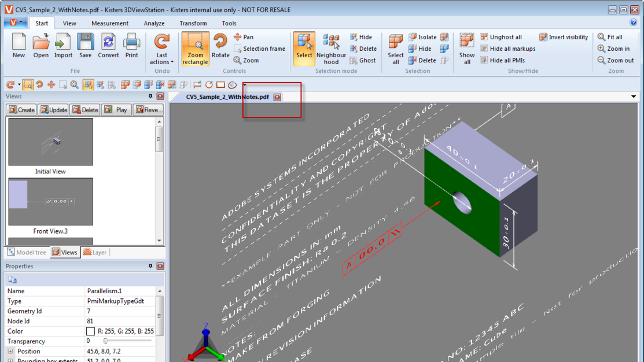Image resolution: width=644 pixels, height=362 pixels.
Task: Open the Transform ribbon tab
Action: (193, 23)
